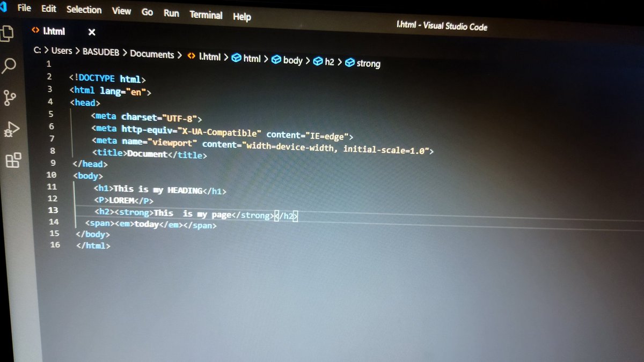Click the closing </html> tag
Viewport: 644px width, 362px height.
tap(94, 246)
